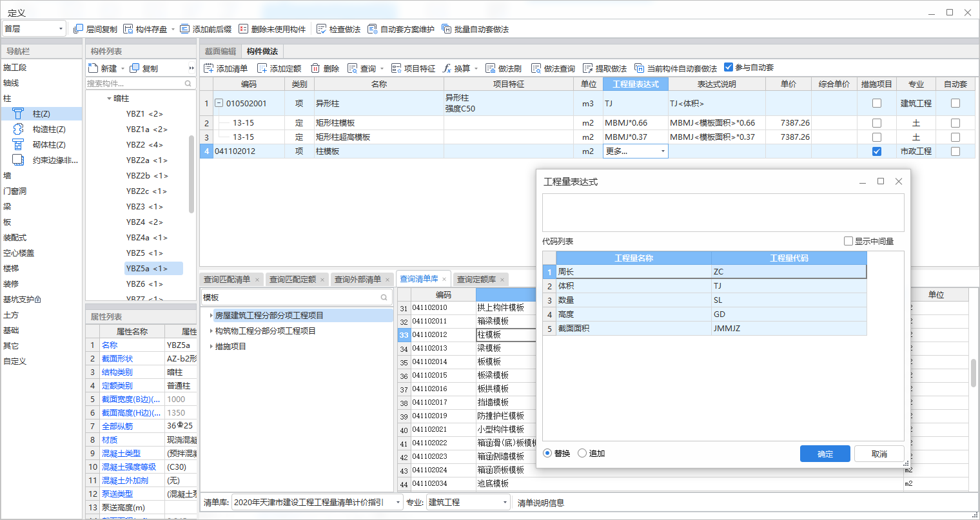The width and height of the screenshot is (980, 520).
Task: Click the 添加清单 add bill icon
Action: pyautogui.click(x=209, y=68)
